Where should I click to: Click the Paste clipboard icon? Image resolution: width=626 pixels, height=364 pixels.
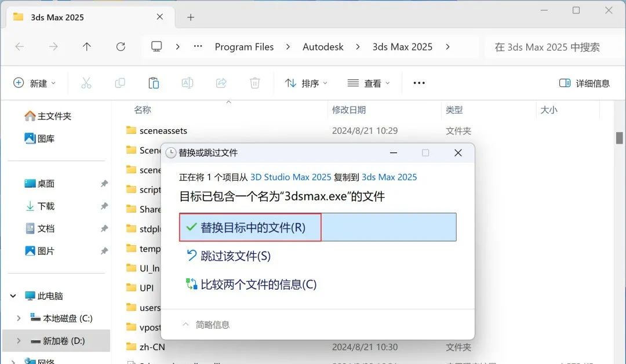pos(154,83)
